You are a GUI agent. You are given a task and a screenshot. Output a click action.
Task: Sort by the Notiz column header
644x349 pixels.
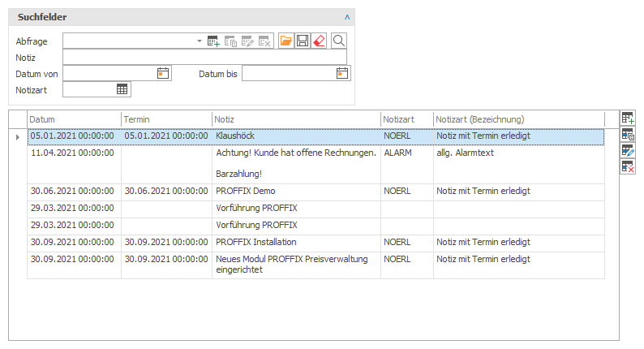(297, 119)
